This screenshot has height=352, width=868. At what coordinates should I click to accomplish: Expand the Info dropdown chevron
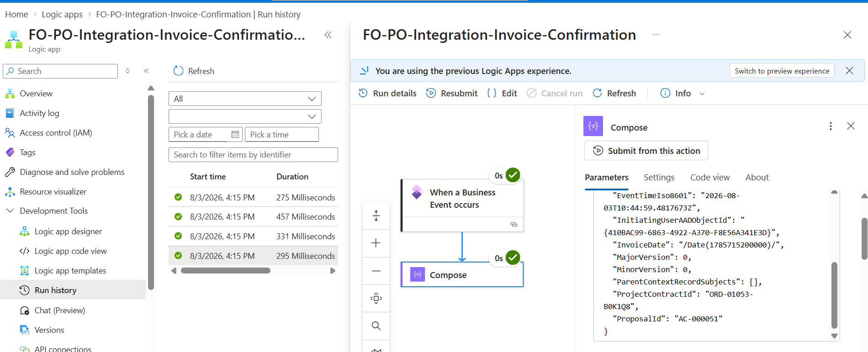pyautogui.click(x=702, y=94)
